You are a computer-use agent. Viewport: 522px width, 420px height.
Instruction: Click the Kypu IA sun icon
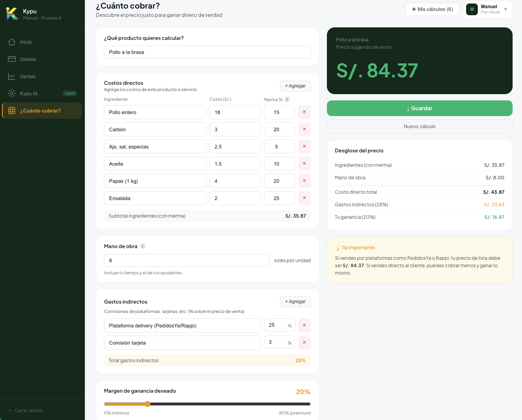tap(12, 93)
